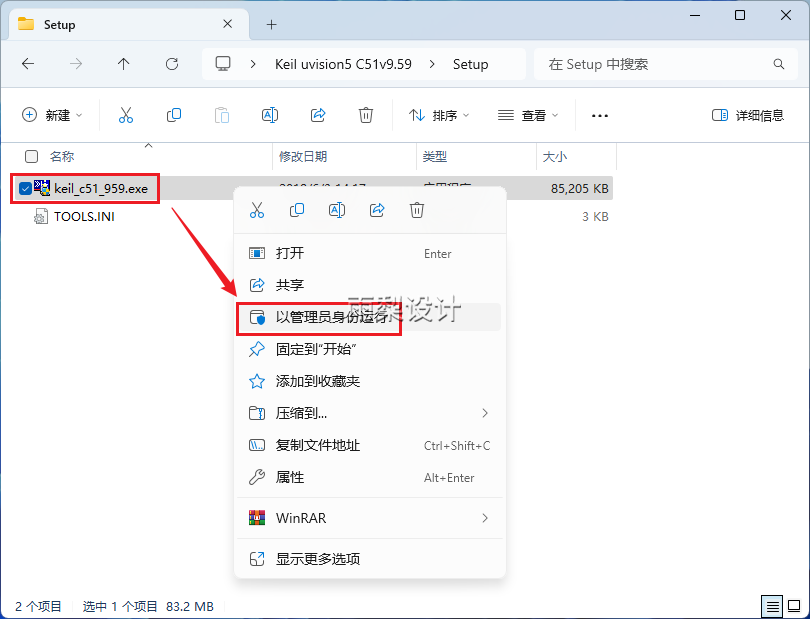Uncheck the keil_c51_959.exe file checkbox

25,188
